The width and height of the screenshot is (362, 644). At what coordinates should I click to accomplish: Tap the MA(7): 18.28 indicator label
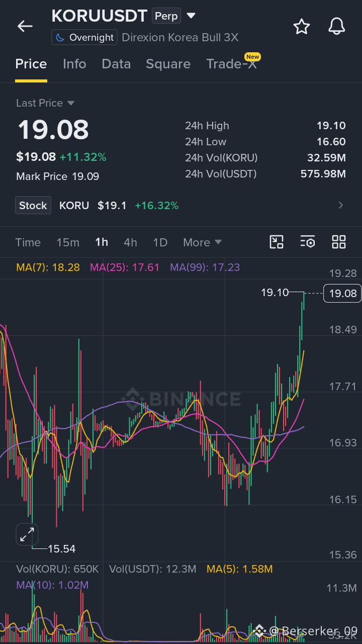pos(48,267)
